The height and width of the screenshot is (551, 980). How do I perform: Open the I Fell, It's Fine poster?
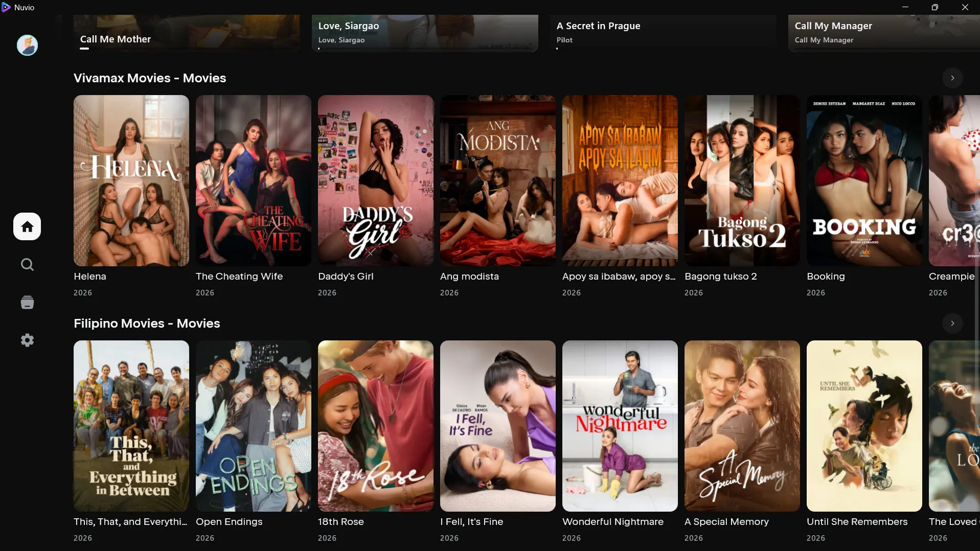click(498, 426)
